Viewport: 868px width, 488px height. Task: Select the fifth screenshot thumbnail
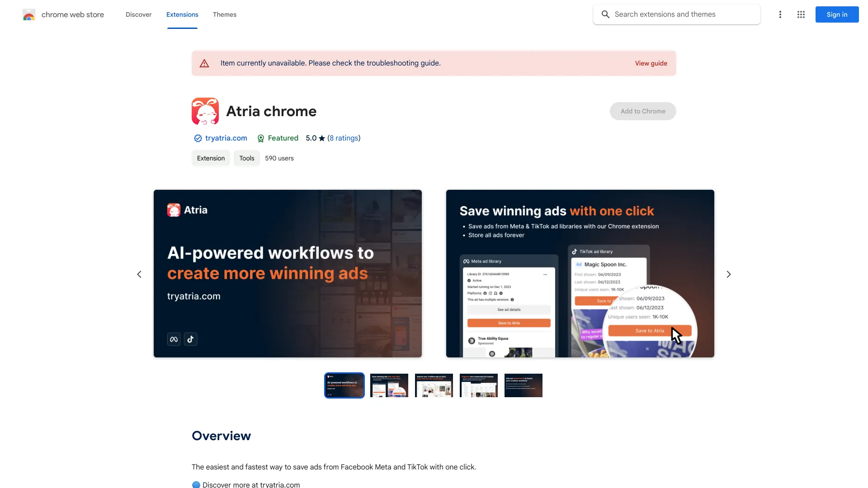point(524,385)
